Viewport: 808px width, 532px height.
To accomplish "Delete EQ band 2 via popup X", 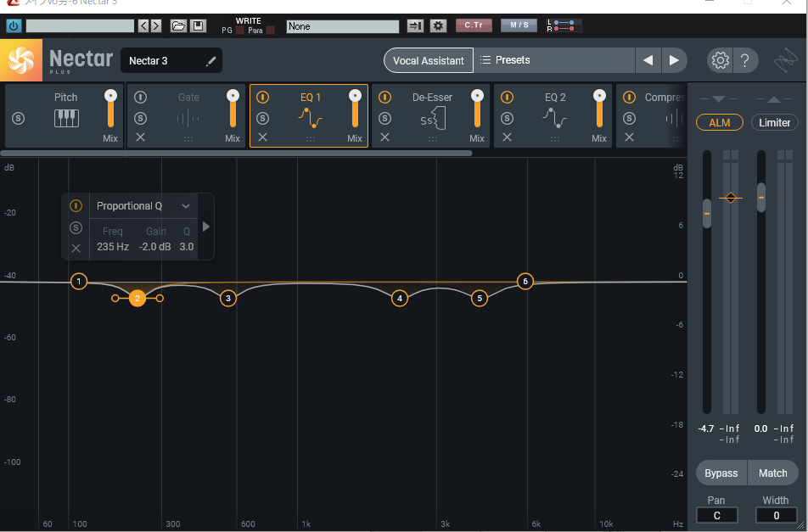I will [x=76, y=249].
